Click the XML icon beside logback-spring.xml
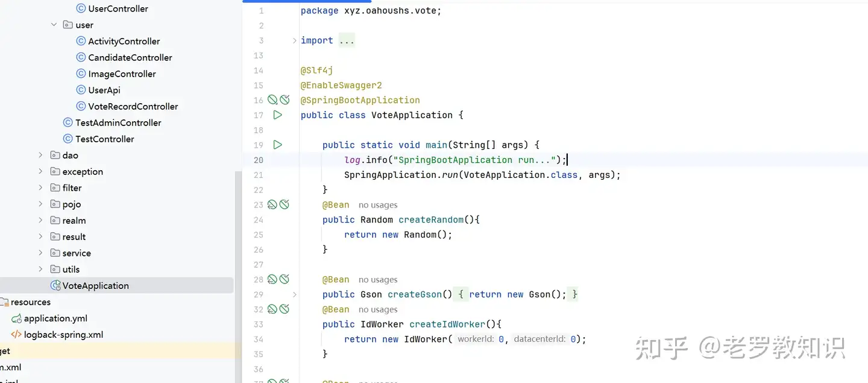 click(17, 335)
